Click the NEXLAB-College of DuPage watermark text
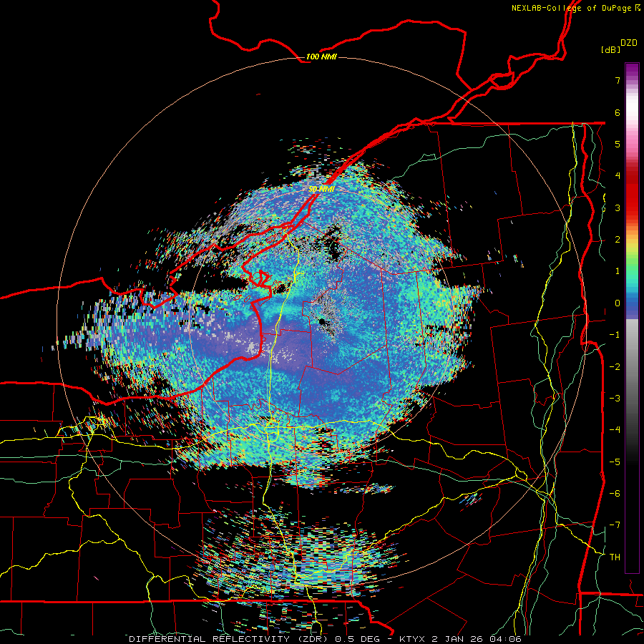Image resolution: width=644 pixels, height=644 pixels. [x=576, y=8]
